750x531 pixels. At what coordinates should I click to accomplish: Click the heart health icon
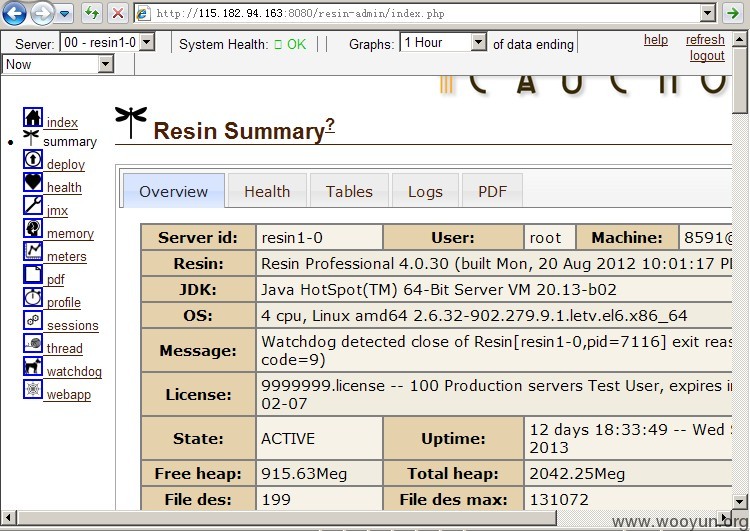click(x=33, y=182)
